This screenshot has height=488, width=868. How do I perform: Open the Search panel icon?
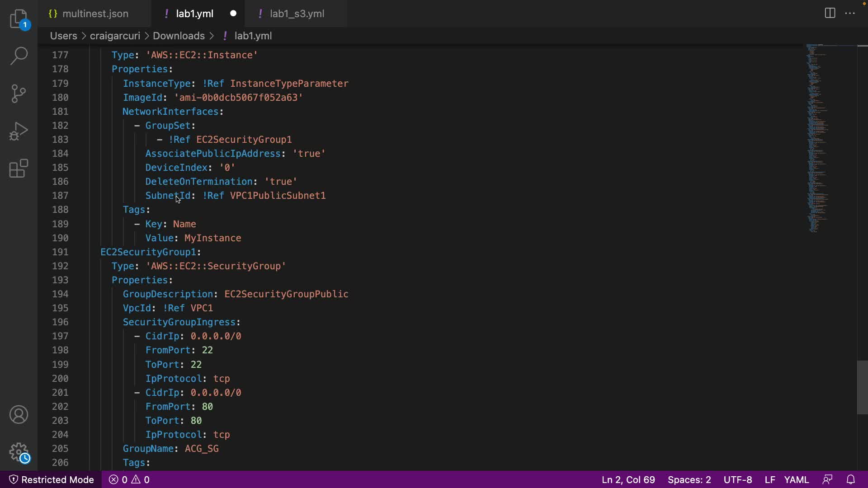19,56
